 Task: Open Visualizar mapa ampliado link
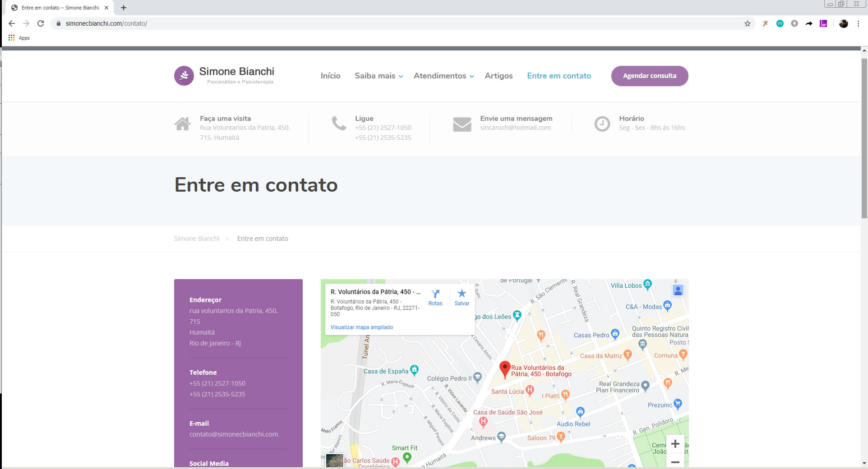point(362,327)
